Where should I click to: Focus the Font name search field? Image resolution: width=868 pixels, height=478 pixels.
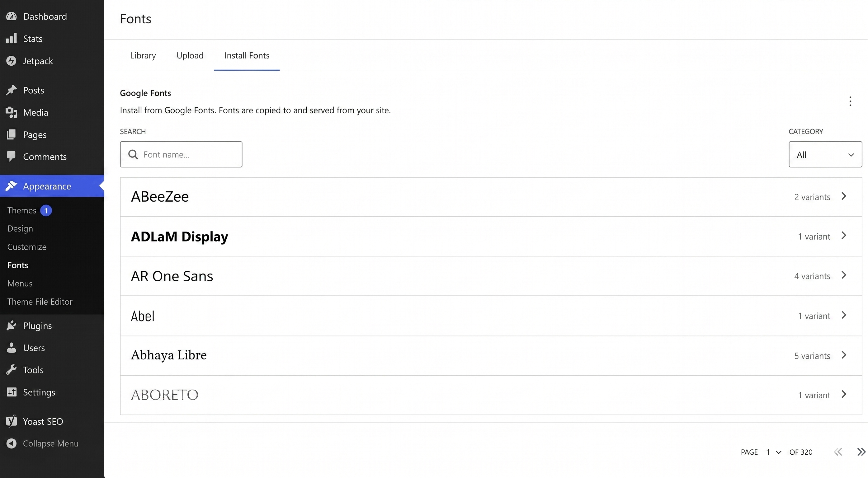tap(181, 154)
